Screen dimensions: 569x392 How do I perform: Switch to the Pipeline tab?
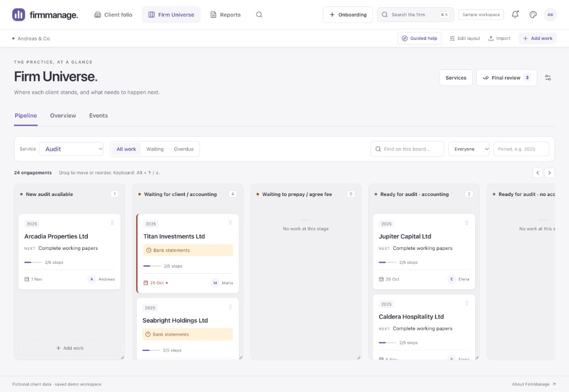(26, 115)
